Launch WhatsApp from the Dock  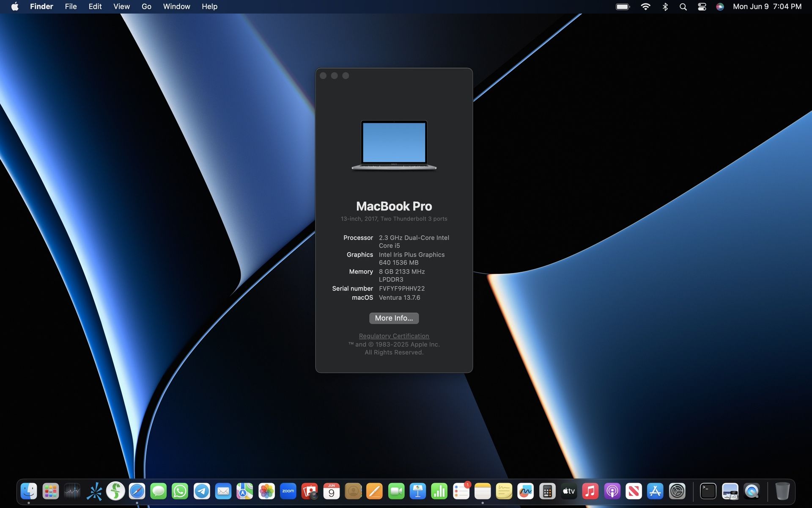point(180,491)
